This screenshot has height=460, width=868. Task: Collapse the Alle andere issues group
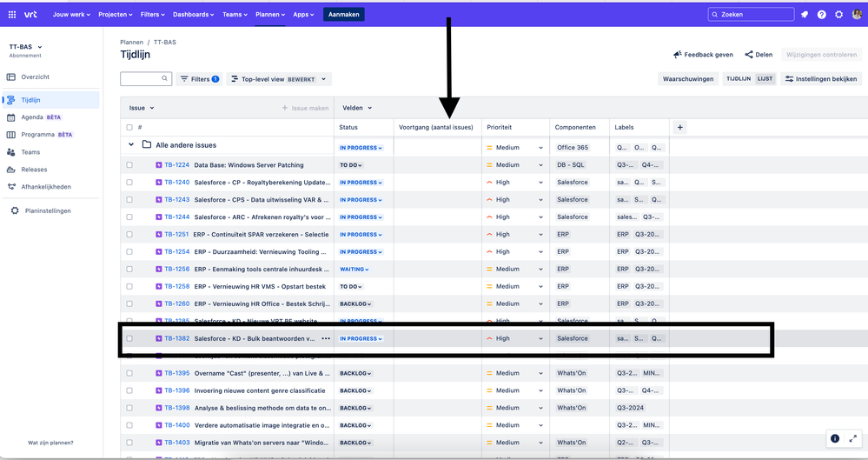pos(131,144)
